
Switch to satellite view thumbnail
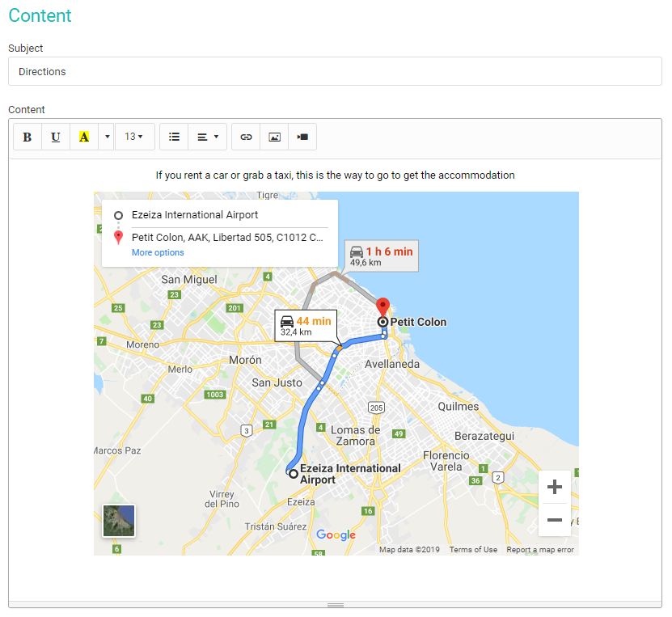(x=119, y=521)
